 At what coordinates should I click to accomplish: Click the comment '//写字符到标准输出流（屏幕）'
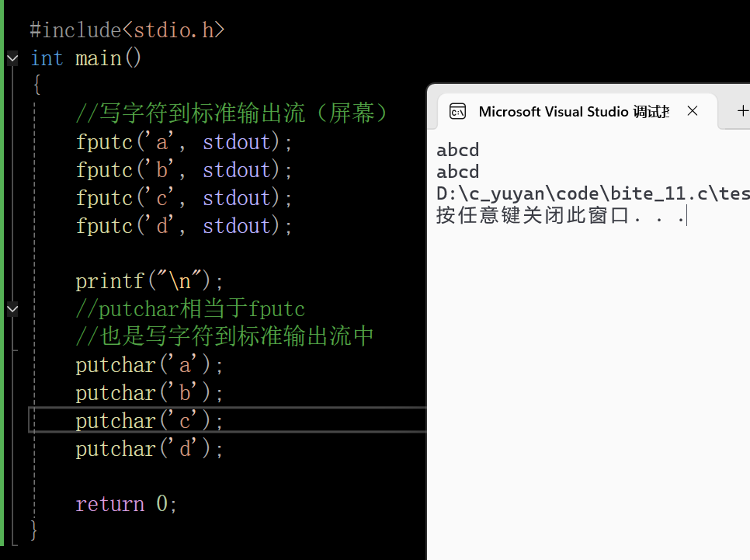(231, 114)
